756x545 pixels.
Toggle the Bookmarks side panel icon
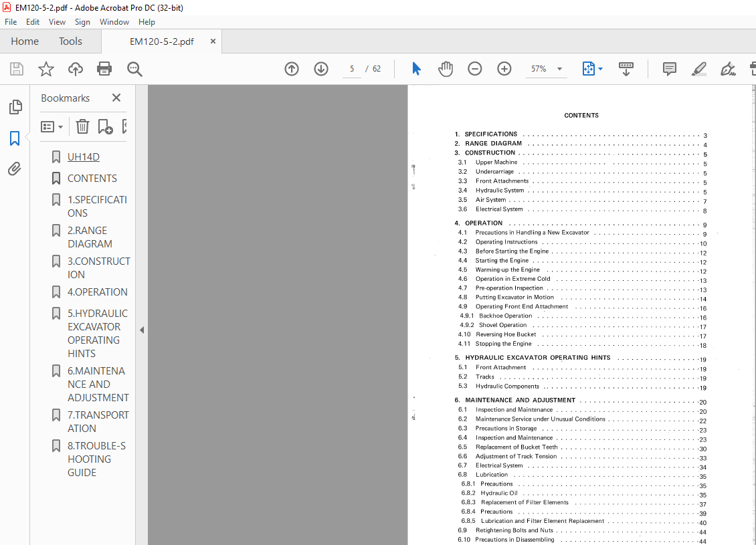click(x=15, y=138)
